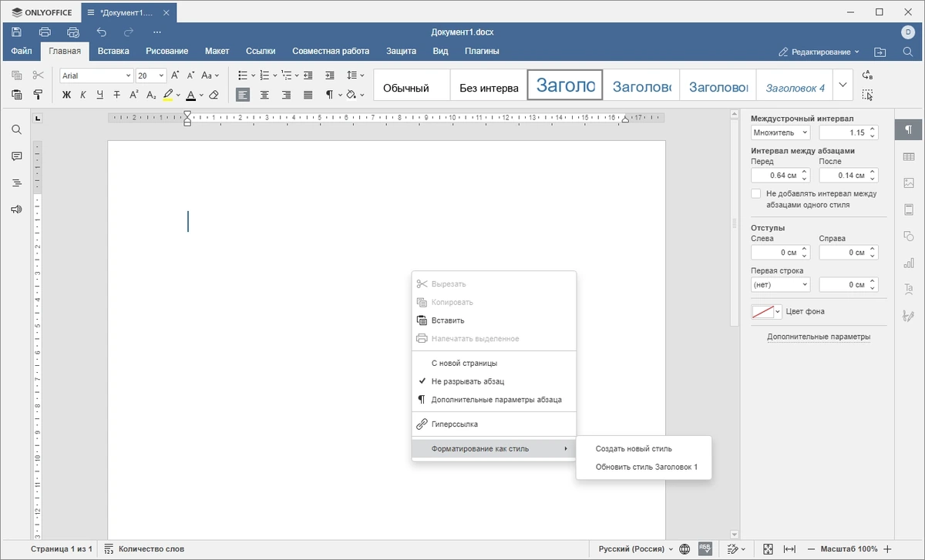Undo the last action
925x560 pixels.
pyautogui.click(x=102, y=32)
